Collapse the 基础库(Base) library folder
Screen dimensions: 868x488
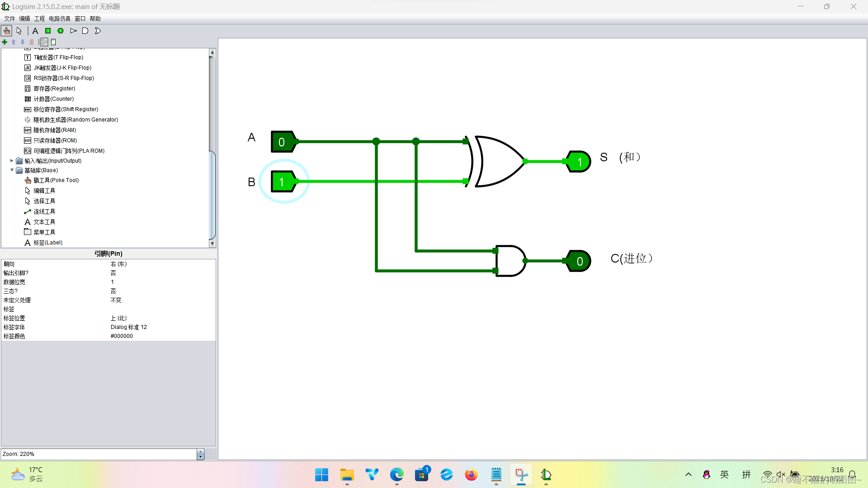coord(12,170)
